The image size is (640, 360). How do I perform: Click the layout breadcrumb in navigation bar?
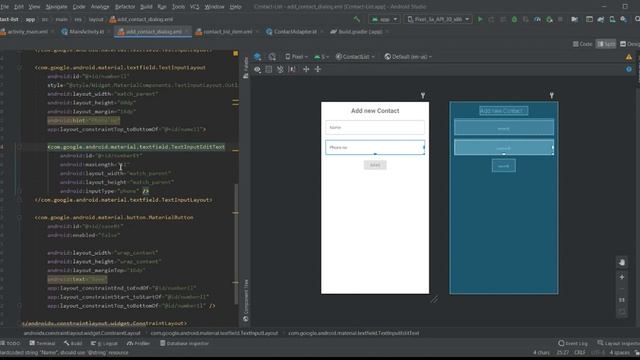tap(96, 19)
